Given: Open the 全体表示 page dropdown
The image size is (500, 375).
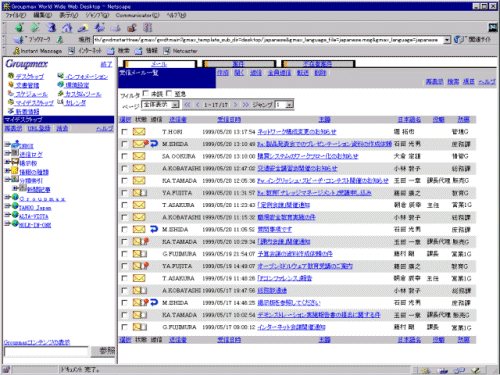Looking at the screenshot, I should click(160, 105).
